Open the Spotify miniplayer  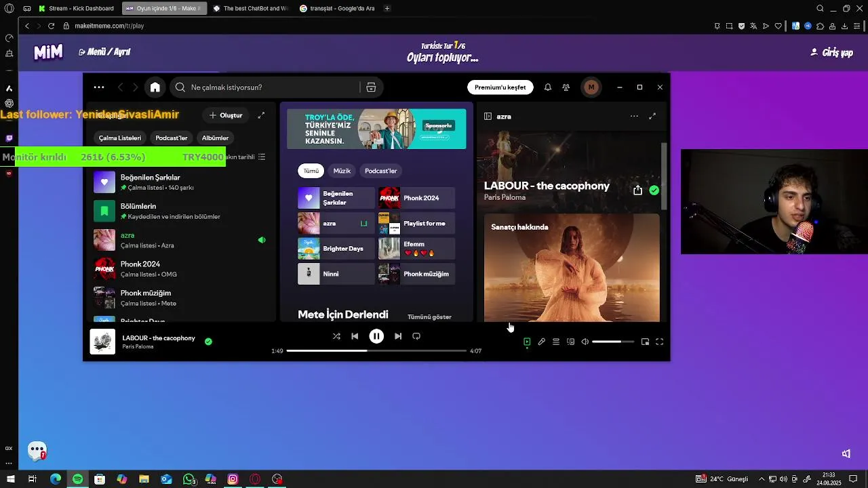pos(645,342)
